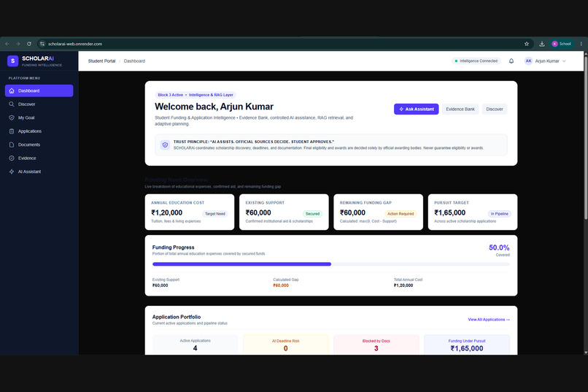This screenshot has width=588, height=392.
Task: Click the My Goal shield icon
Action: 12,118
